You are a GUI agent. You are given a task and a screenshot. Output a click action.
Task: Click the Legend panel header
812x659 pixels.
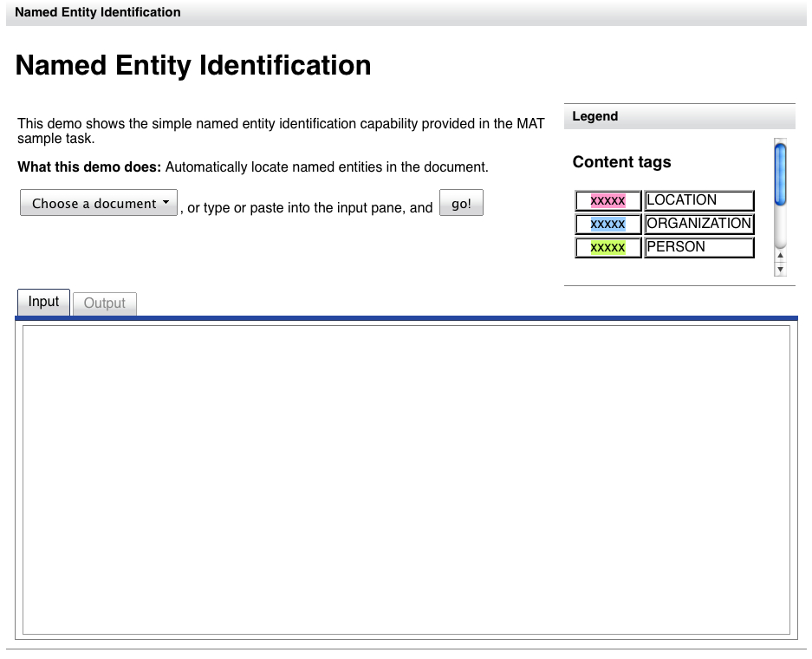click(x=679, y=116)
